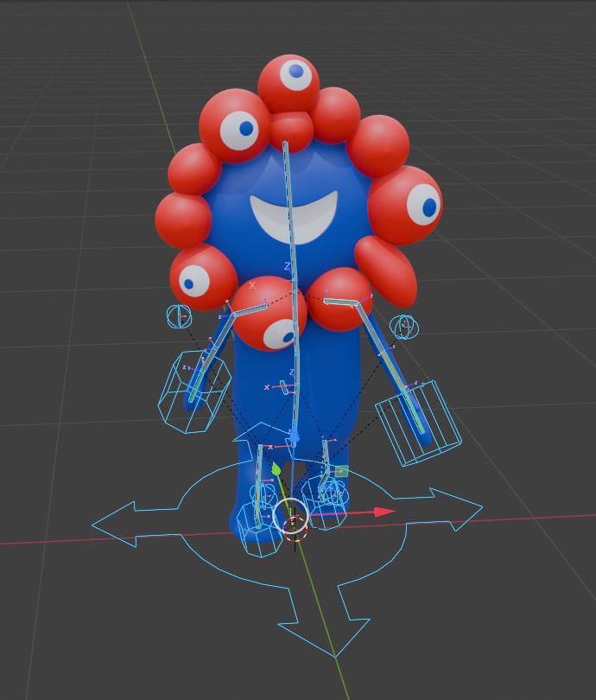Click the blue Z-axis move gizmo arrow
Image resolution: width=596 pixels, height=700 pixels.
(294, 437)
